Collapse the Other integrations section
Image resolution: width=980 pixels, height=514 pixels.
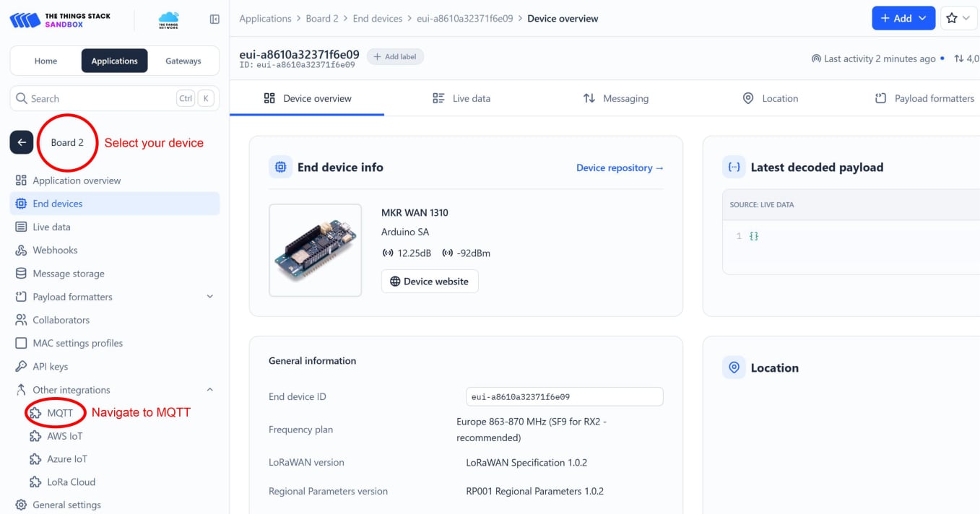click(x=209, y=389)
